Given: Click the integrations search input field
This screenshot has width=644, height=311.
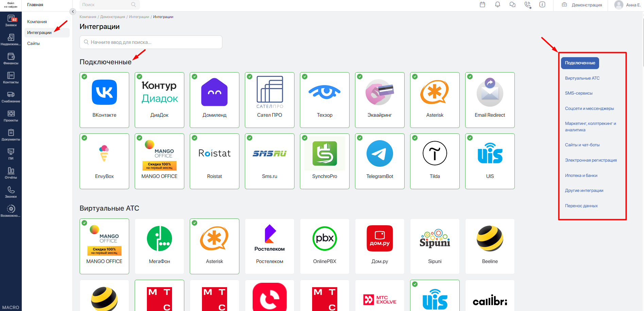Looking at the screenshot, I should point(151,42).
